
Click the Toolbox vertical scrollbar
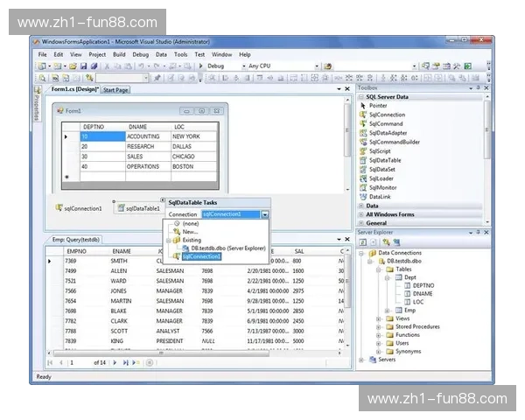point(487,129)
